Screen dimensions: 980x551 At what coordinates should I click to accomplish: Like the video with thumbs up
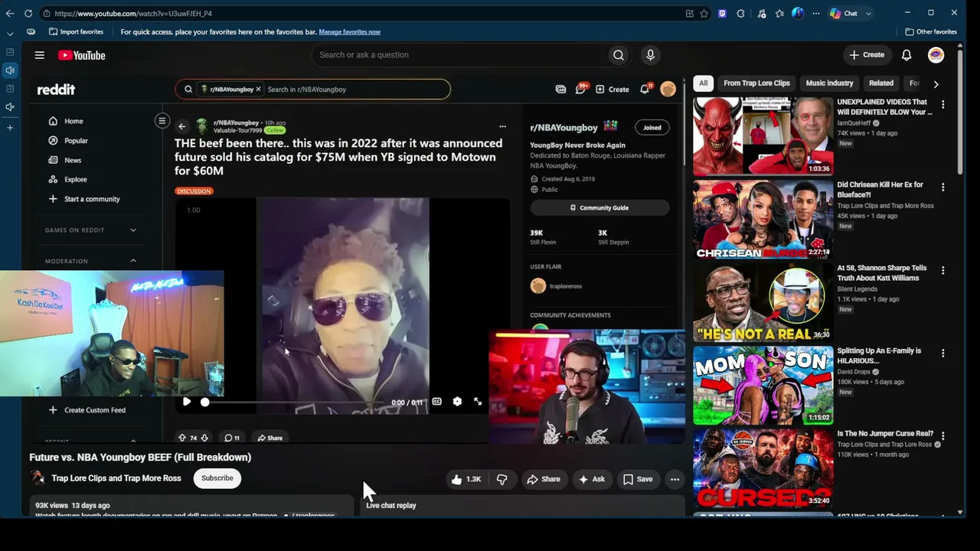coord(465,479)
